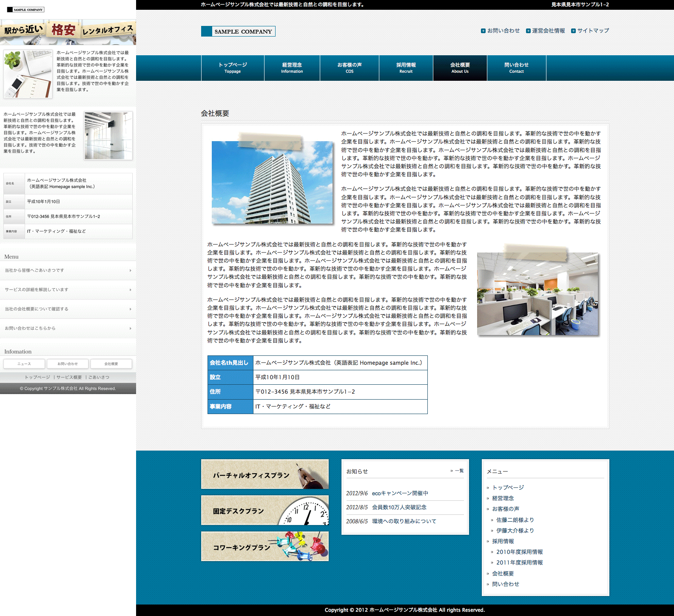Expand サービスの詳細を解説しています menu row

[68, 290]
